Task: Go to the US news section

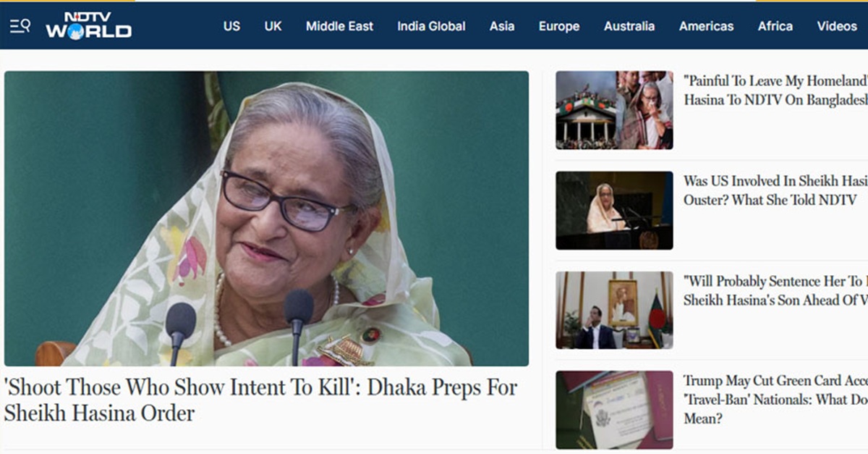Action: (x=231, y=26)
